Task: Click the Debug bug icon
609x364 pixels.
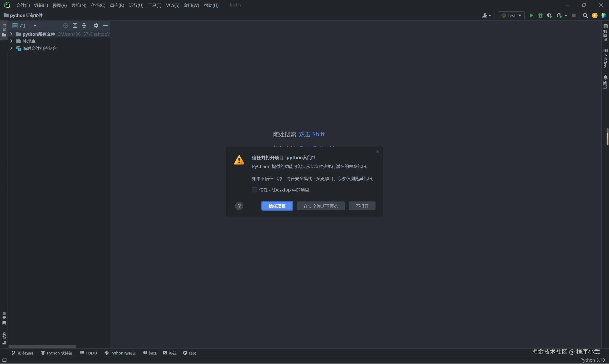Action: tap(540, 15)
